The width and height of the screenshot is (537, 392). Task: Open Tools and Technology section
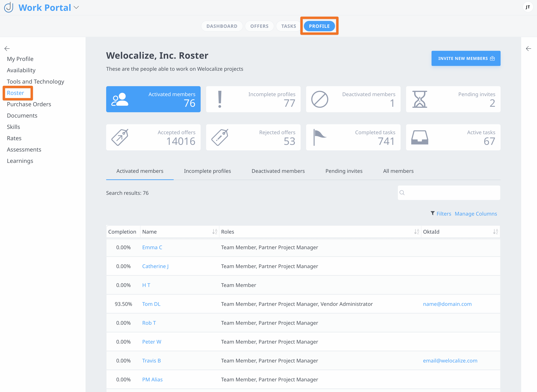(36, 82)
